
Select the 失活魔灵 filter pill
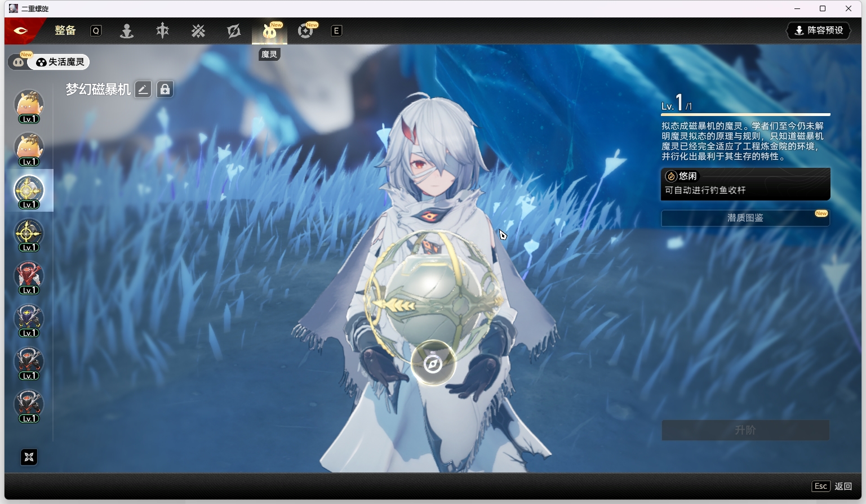(x=60, y=62)
